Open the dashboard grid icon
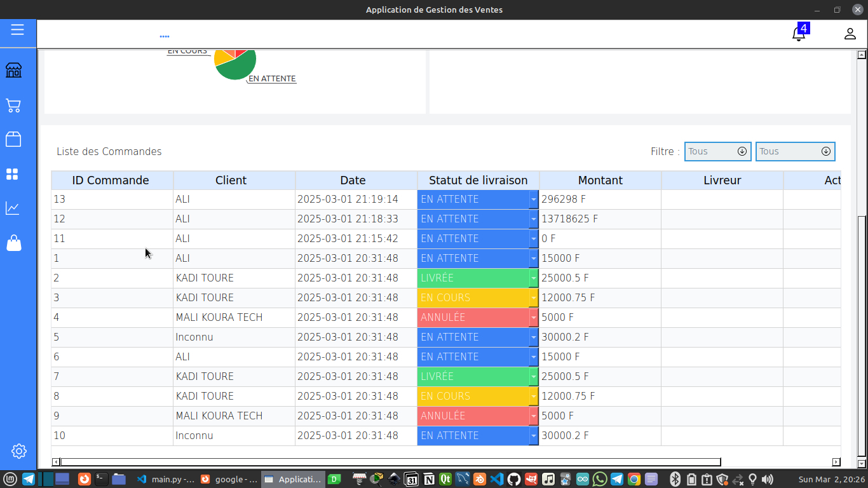 [13, 174]
